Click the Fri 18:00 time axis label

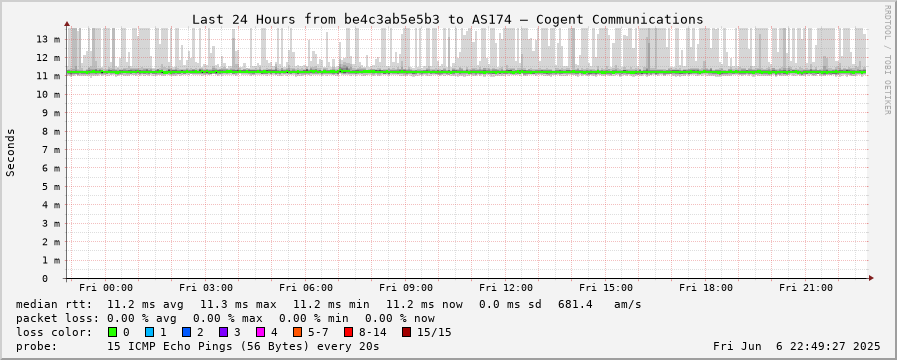click(x=706, y=288)
